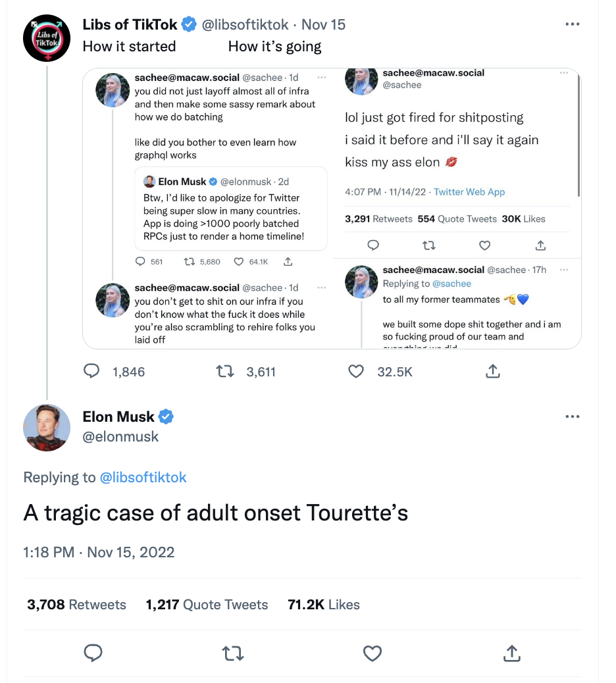View the 1,217 Quote Tweets list
The width and height of the screenshot is (616, 683).
coord(207,605)
